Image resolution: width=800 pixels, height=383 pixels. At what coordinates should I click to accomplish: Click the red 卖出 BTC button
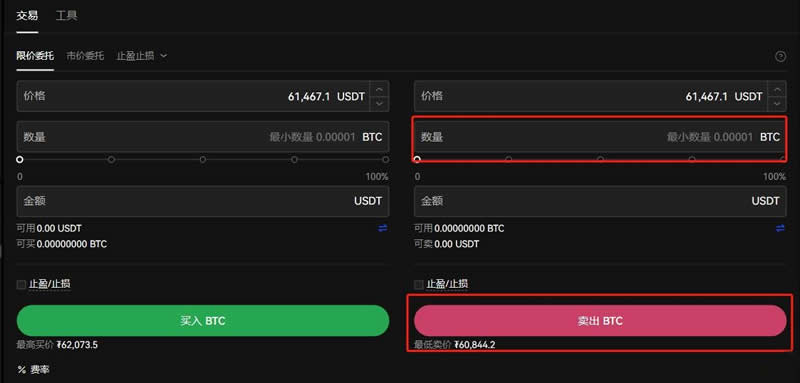coord(600,321)
